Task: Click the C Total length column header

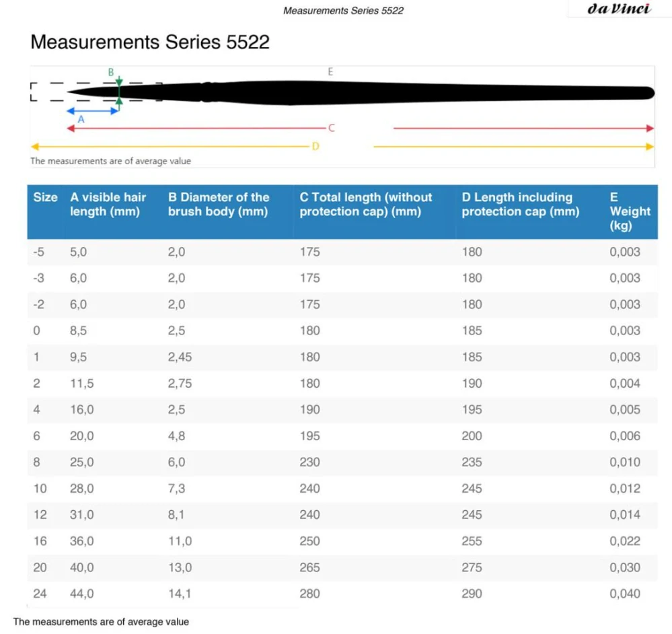Action: pyautogui.click(x=365, y=204)
